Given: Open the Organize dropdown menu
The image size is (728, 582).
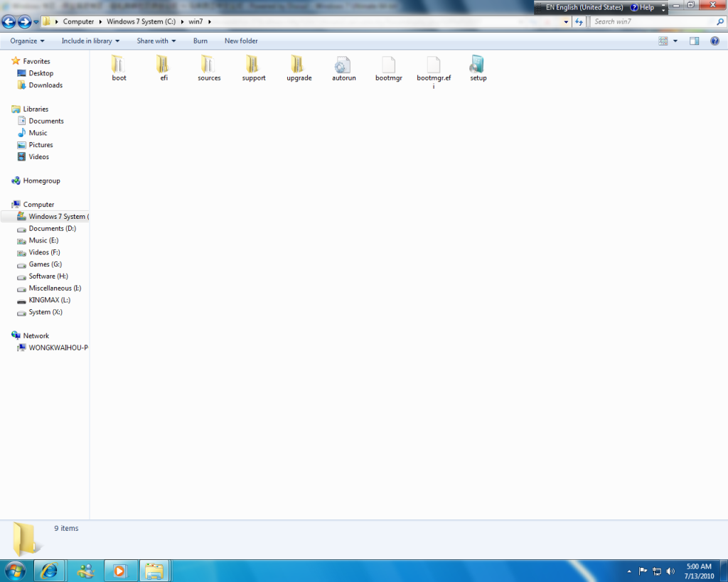Looking at the screenshot, I should click(x=27, y=41).
